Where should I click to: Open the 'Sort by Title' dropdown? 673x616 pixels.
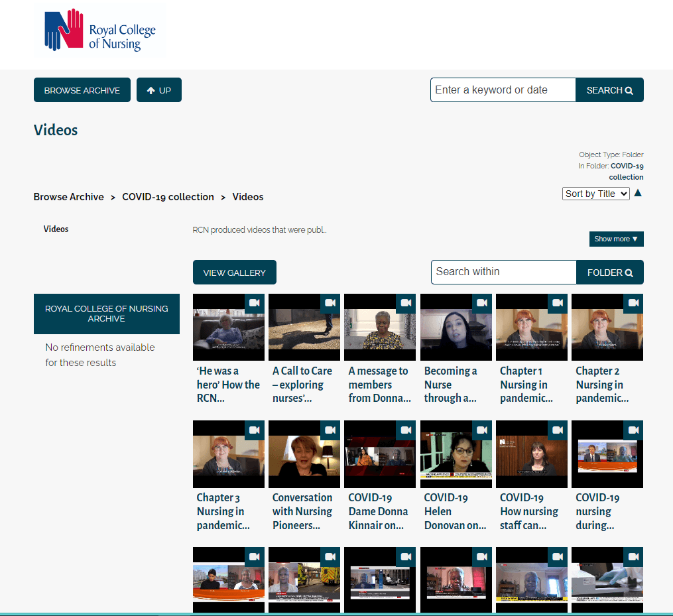click(x=595, y=194)
